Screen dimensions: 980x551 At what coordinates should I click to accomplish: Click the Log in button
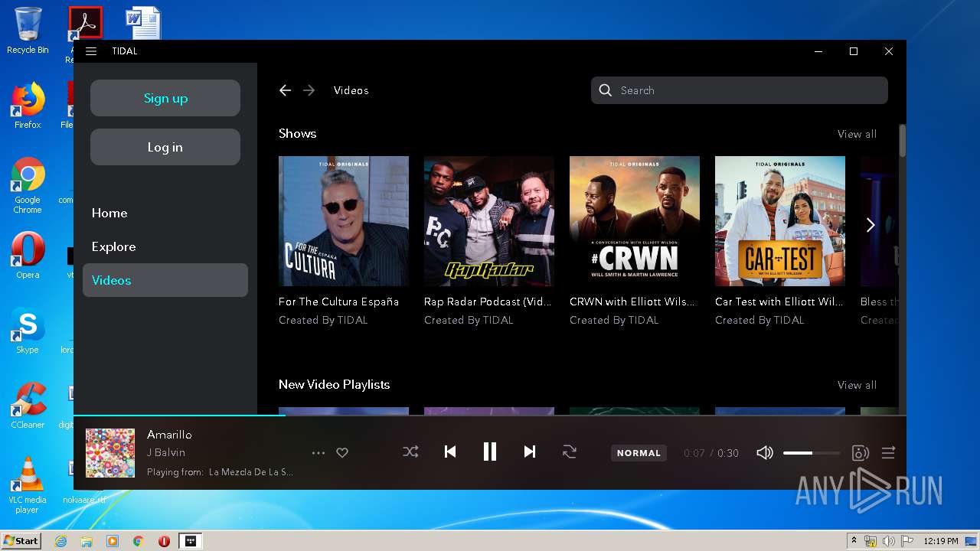click(x=165, y=147)
